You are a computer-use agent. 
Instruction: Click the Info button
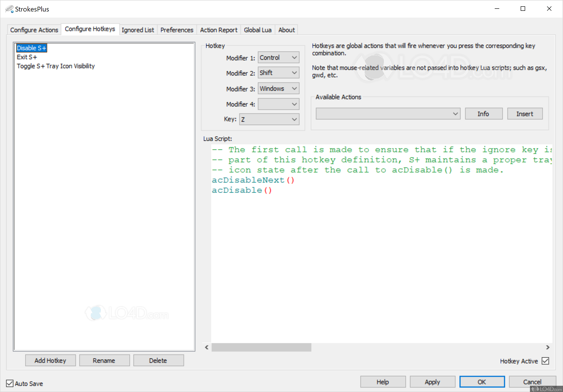(483, 114)
